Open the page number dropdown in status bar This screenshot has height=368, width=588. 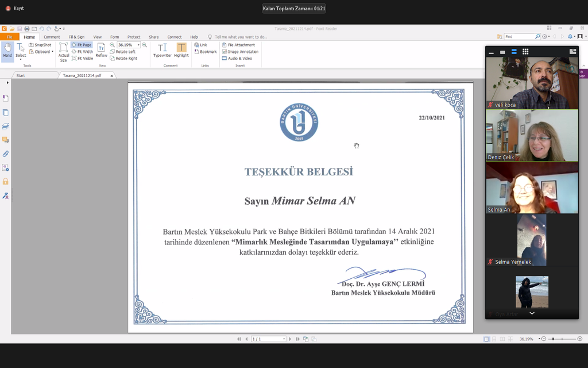coord(283,339)
